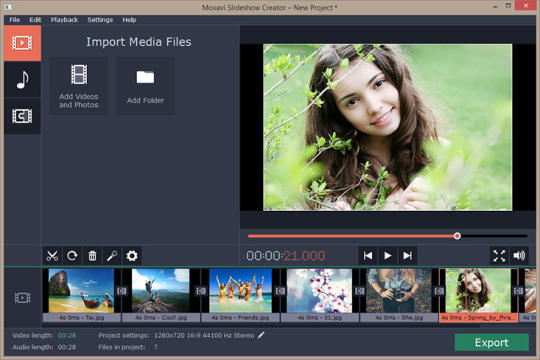The width and height of the screenshot is (540, 360).
Task: Click transition icon after 51.jpg clip
Action: 360,291
